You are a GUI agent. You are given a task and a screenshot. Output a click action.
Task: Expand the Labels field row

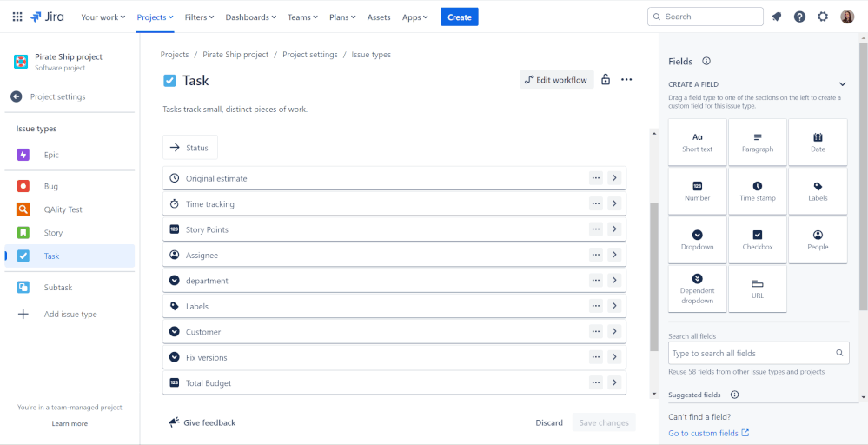pos(614,306)
